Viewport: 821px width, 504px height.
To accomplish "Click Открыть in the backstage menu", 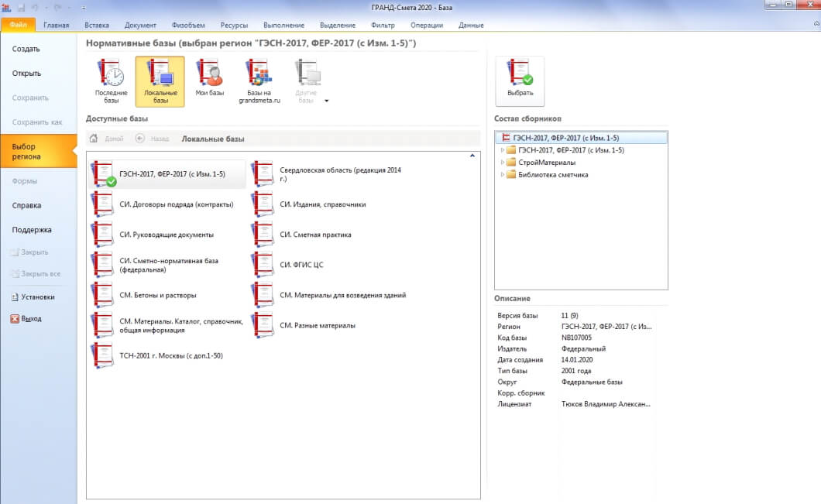I will pos(26,74).
